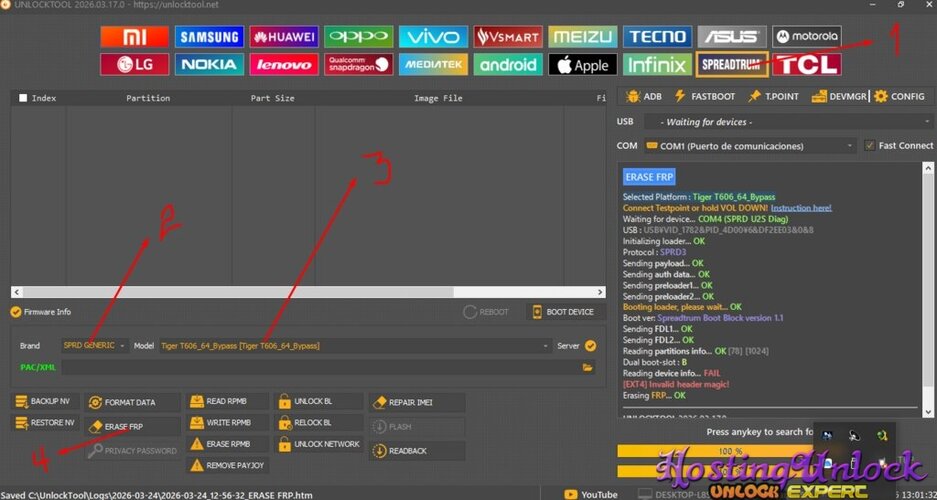Click the UNLOCK NETWORK button
This screenshot has height=500, width=937.
click(x=319, y=444)
